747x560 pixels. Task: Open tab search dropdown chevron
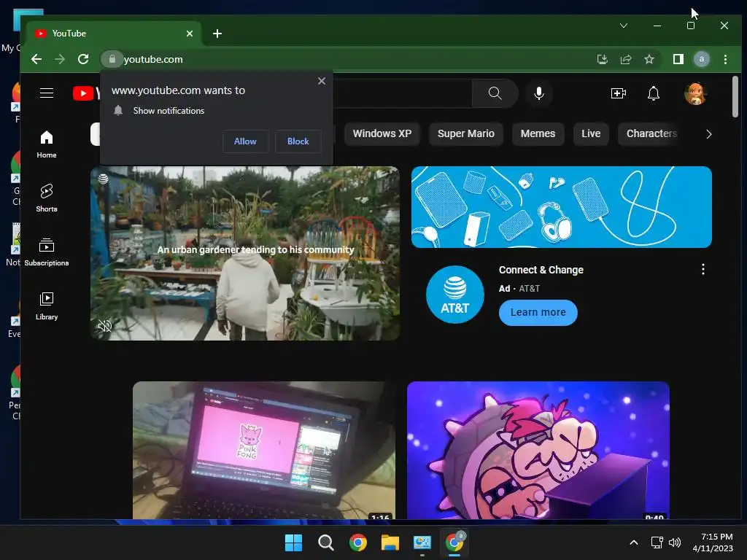pyautogui.click(x=623, y=26)
